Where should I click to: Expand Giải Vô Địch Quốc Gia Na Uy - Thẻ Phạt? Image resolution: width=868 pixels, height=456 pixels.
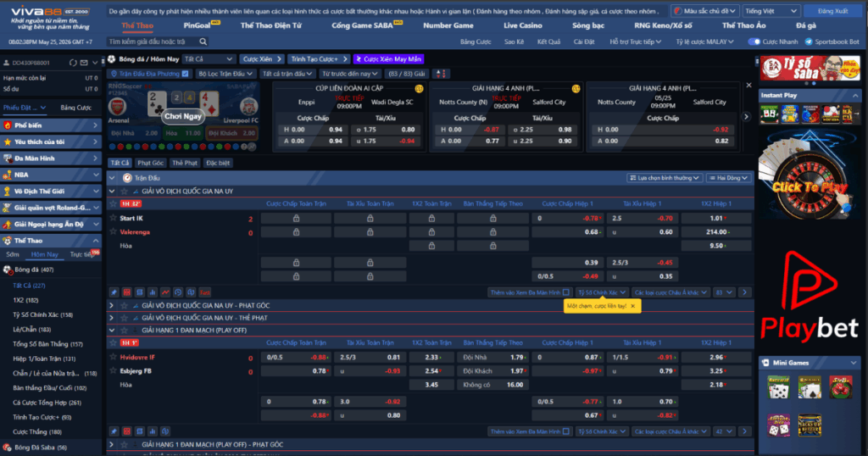click(x=111, y=318)
